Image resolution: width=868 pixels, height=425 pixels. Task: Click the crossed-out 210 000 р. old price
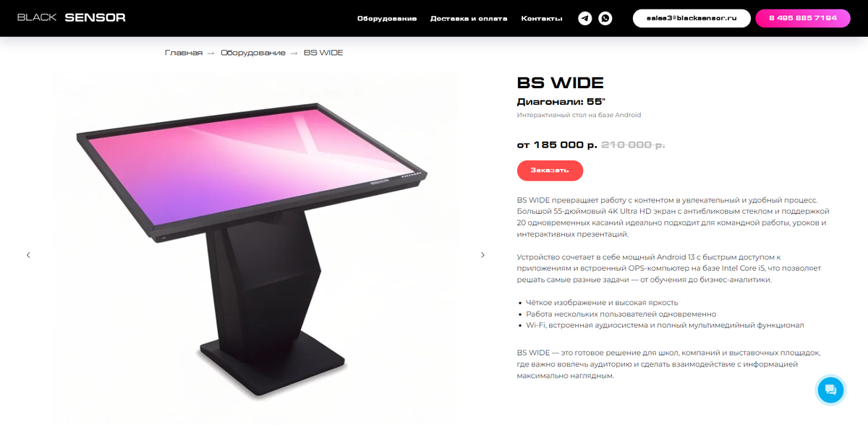tap(633, 145)
